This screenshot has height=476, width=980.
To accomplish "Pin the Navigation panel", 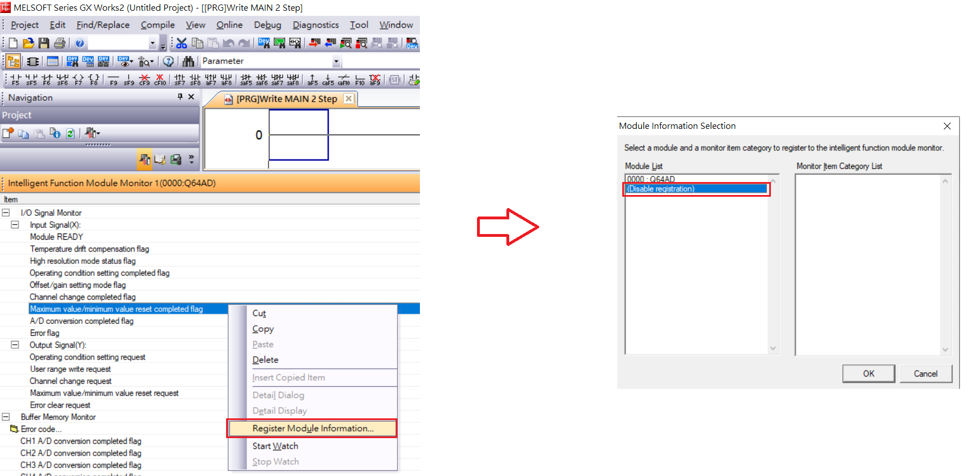I will 180,97.
